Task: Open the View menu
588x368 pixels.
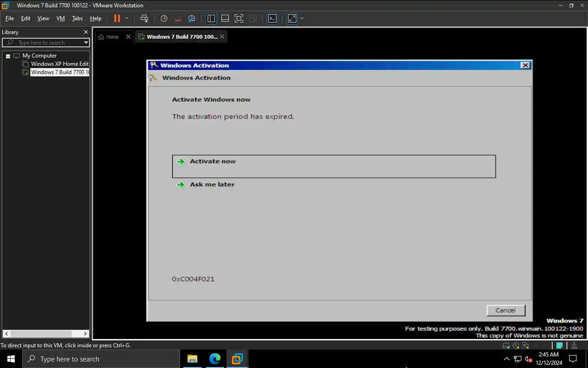Action: tap(43, 18)
